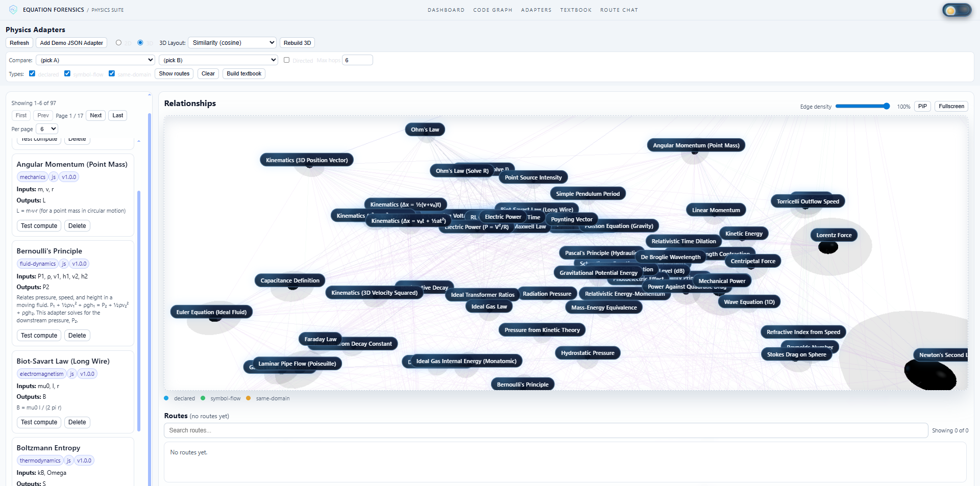
Task: Select the Ideal Gas Law node
Action: click(x=489, y=306)
